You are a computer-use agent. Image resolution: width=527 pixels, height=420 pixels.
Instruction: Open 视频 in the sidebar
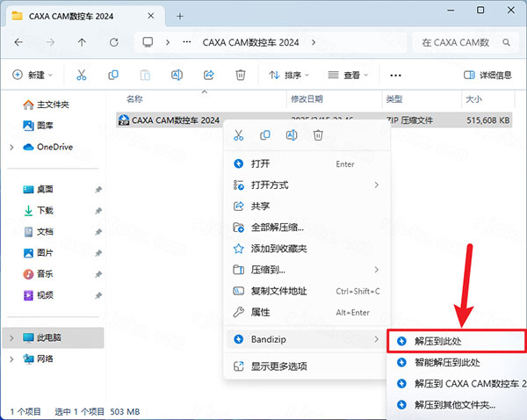[38, 295]
